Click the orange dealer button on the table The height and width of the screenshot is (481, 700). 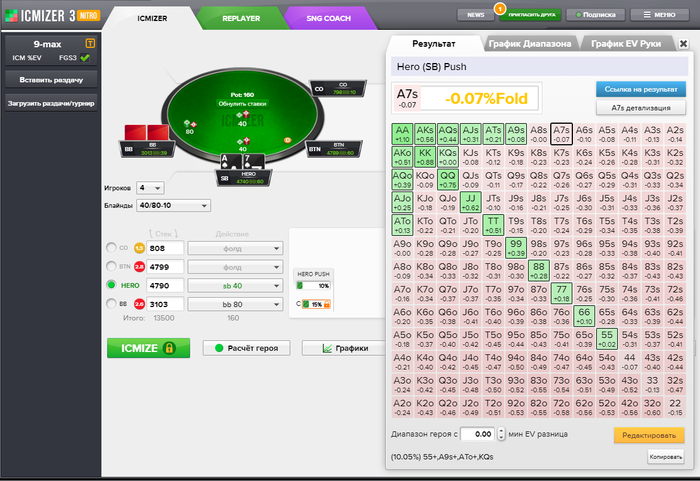288,140
